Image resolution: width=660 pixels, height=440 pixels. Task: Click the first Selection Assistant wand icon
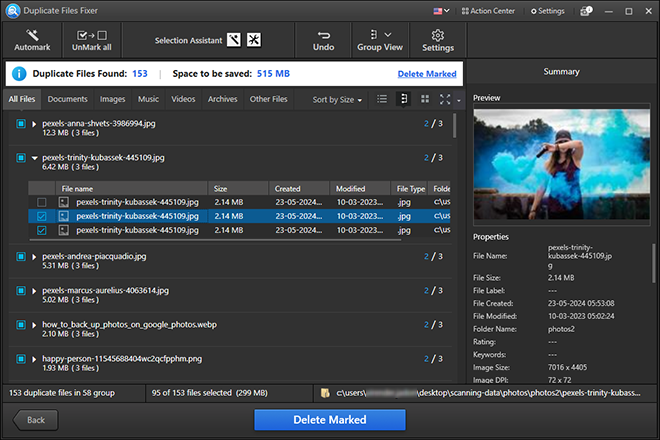point(234,41)
